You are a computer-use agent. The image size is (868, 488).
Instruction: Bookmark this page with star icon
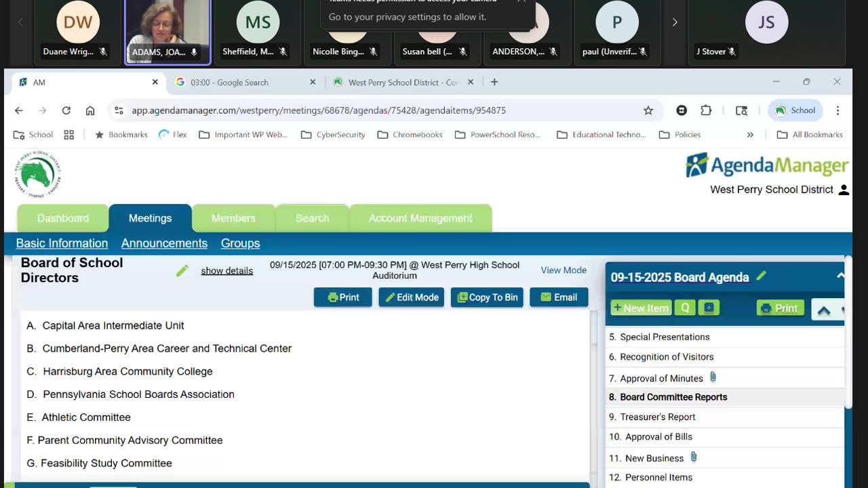pos(648,110)
